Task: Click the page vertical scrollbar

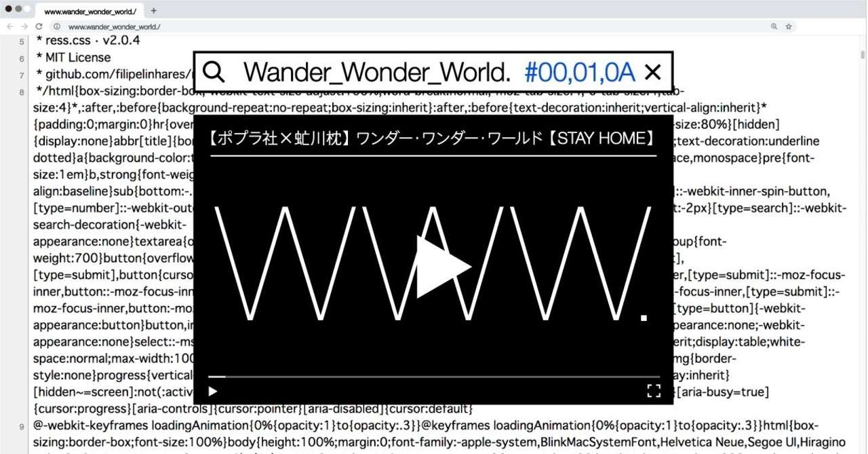Action: point(863,246)
